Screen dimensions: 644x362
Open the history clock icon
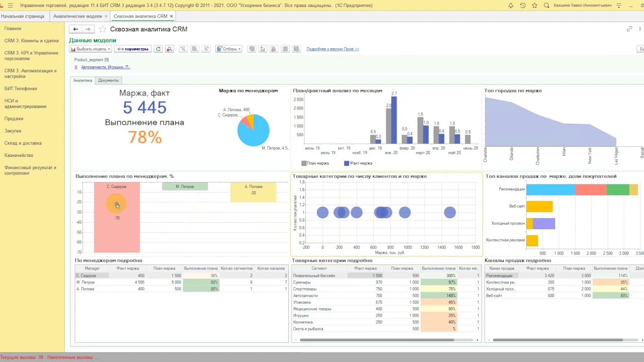point(523,6)
